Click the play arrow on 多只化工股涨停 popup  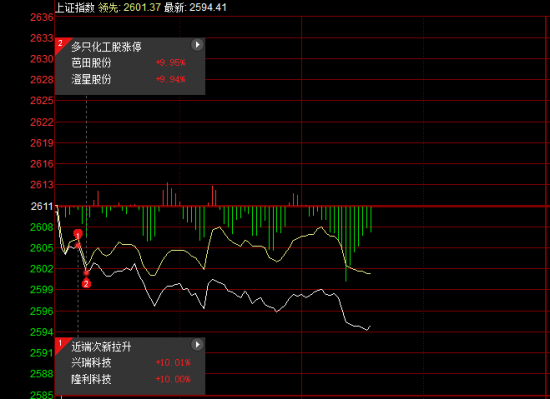click(x=197, y=45)
